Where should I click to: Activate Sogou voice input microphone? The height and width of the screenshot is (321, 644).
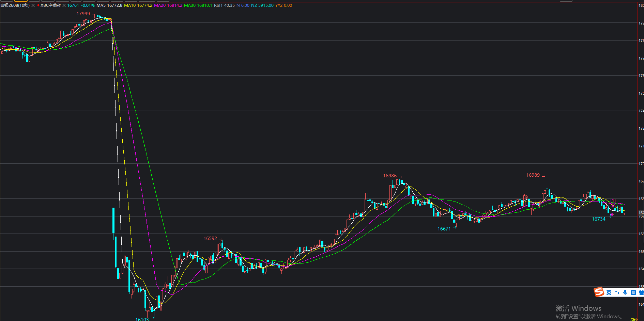[x=625, y=292]
